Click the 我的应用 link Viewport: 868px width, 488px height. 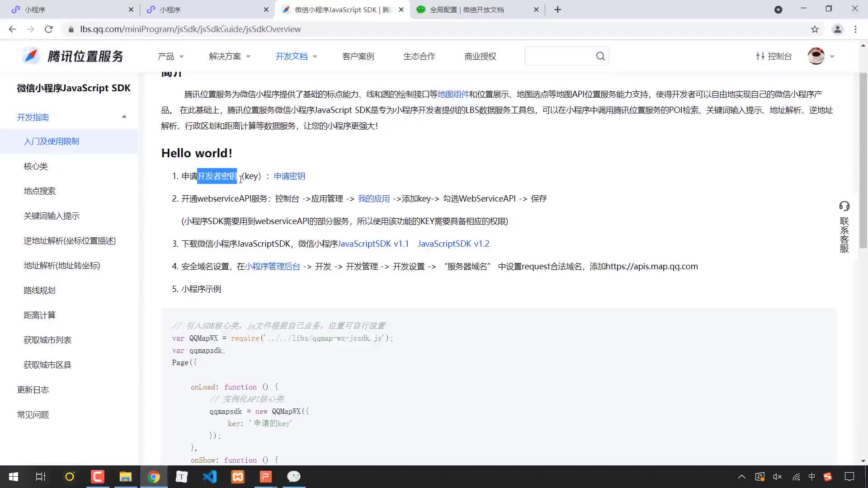coord(374,199)
